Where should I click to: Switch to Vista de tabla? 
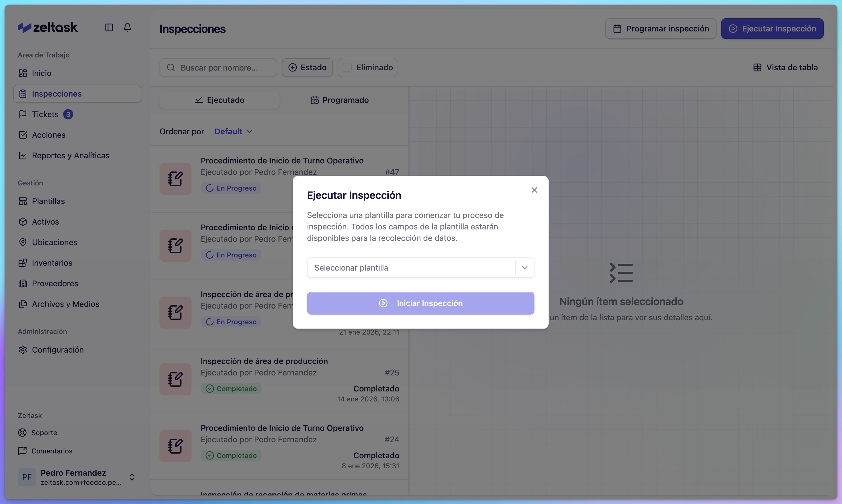tap(786, 67)
